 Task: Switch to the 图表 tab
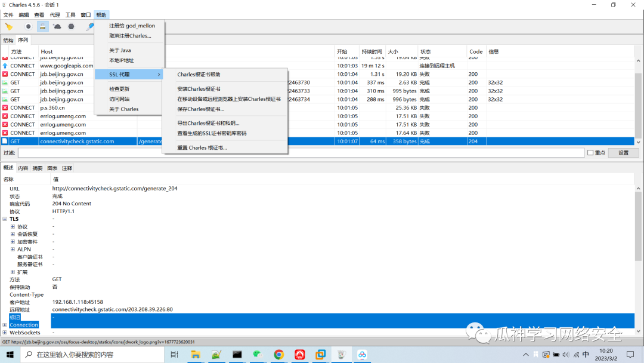pyautogui.click(x=52, y=168)
